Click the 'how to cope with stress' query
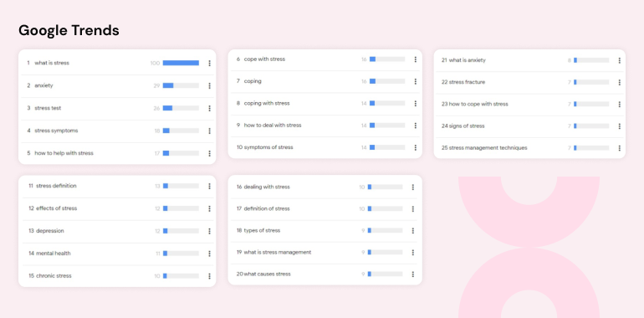The width and height of the screenshot is (644, 318). point(478,104)
